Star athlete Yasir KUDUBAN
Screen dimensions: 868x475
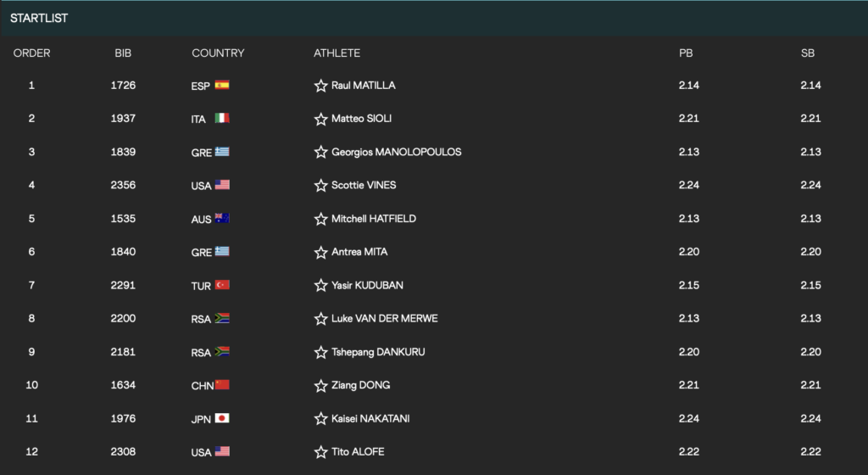click(x=320, y=285)
